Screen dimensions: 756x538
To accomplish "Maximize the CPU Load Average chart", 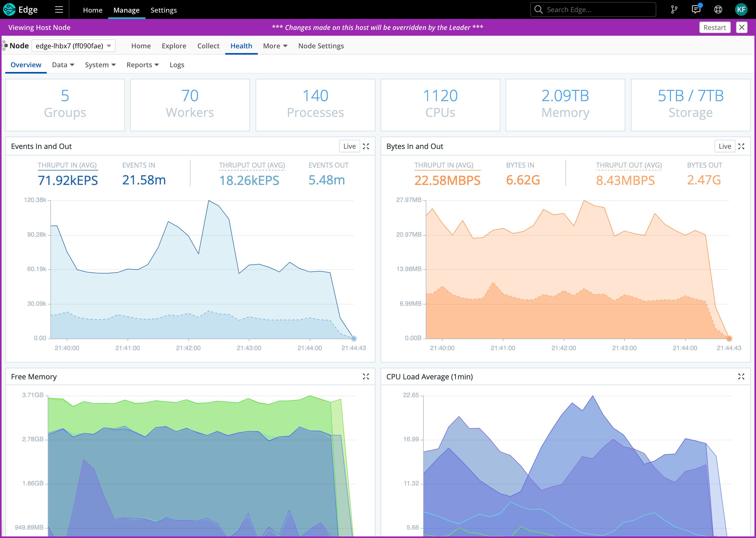I will pos(741,376).
